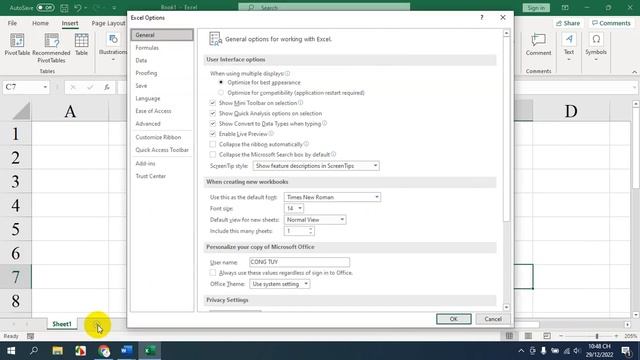
Task: Open the Text group in the ribbon
Action: coord(569,47)
